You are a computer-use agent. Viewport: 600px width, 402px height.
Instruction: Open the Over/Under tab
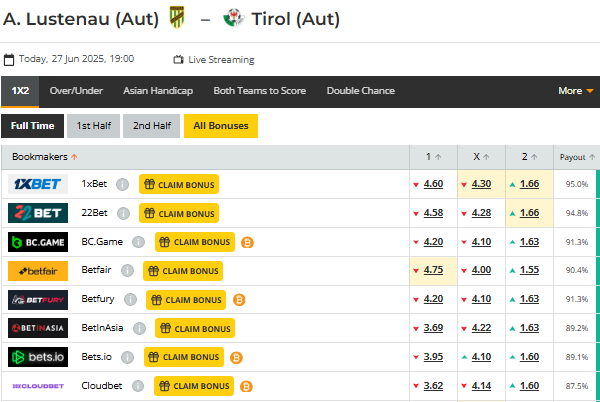click(x=76, y=91)
